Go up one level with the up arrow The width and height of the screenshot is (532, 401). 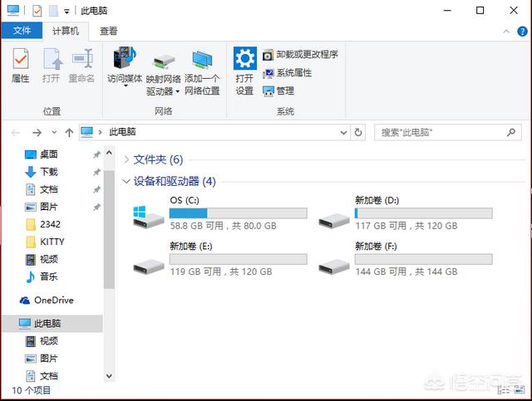[x=69, y=133]
